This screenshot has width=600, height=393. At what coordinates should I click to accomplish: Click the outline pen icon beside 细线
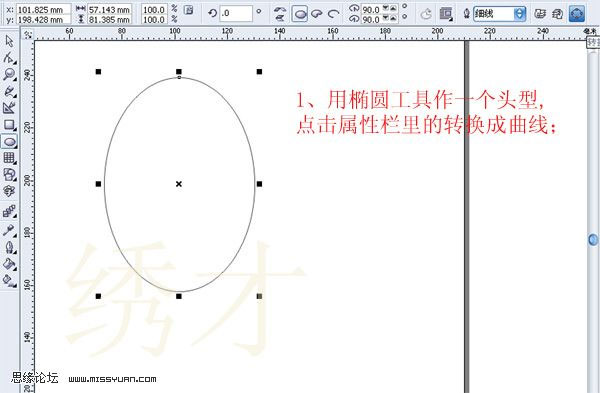coord(466,14)
